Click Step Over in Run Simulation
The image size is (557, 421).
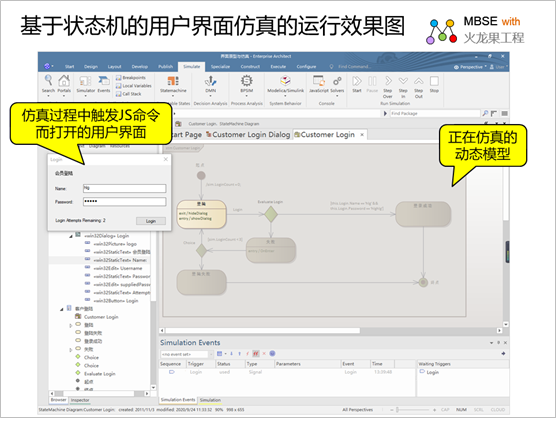click(x=388, y=87)
